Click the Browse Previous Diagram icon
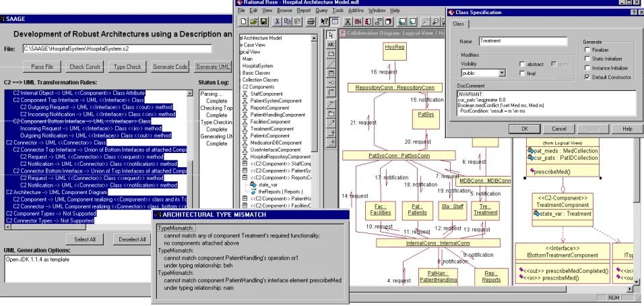The image size is (644, 306). point(413,22)
